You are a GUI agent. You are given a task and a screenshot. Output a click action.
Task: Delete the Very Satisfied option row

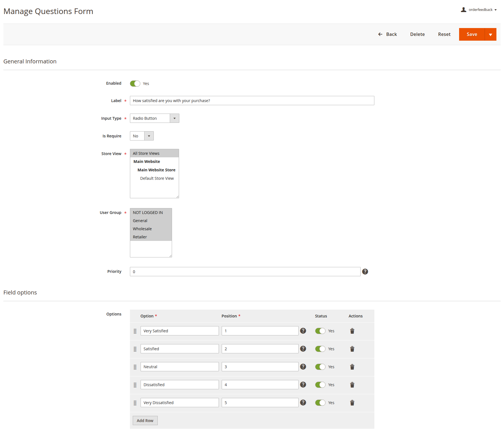(352, 331)
